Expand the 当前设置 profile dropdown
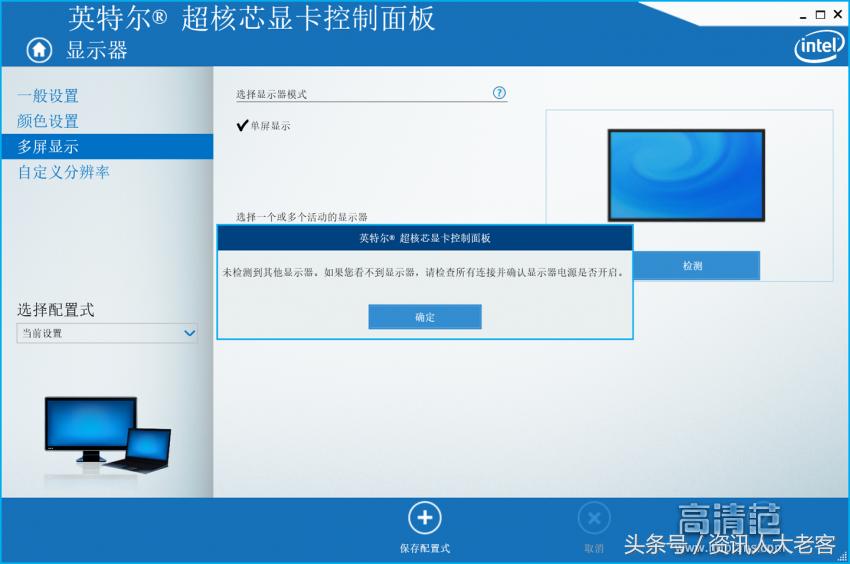The width and height of the screenshot is (850, 564). click(107, 333)
